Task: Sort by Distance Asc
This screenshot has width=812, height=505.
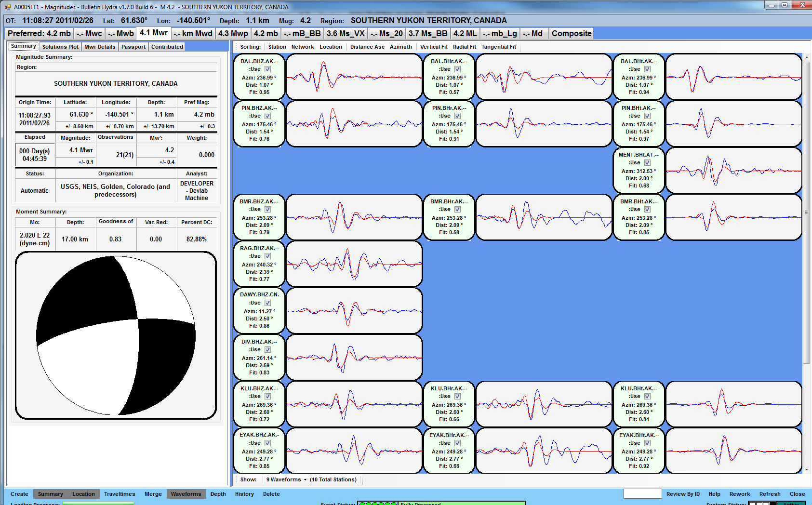Action: click(x=367, y=47)
